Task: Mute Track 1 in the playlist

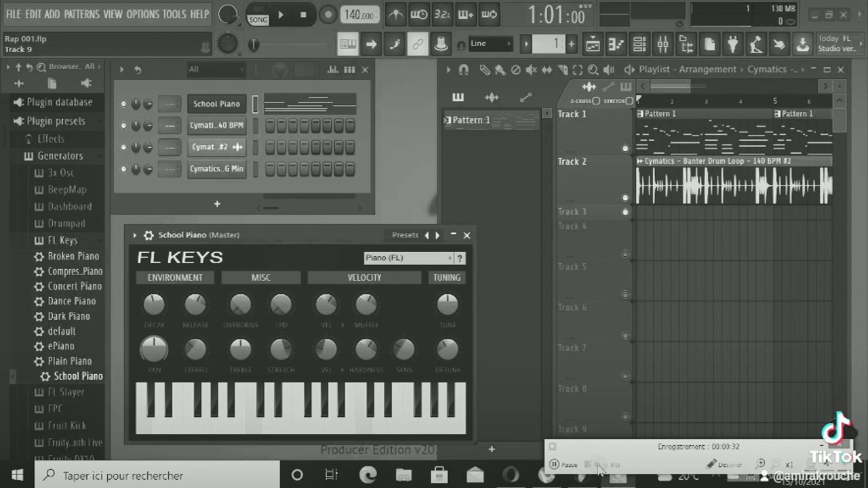Action: coord(625,148)
